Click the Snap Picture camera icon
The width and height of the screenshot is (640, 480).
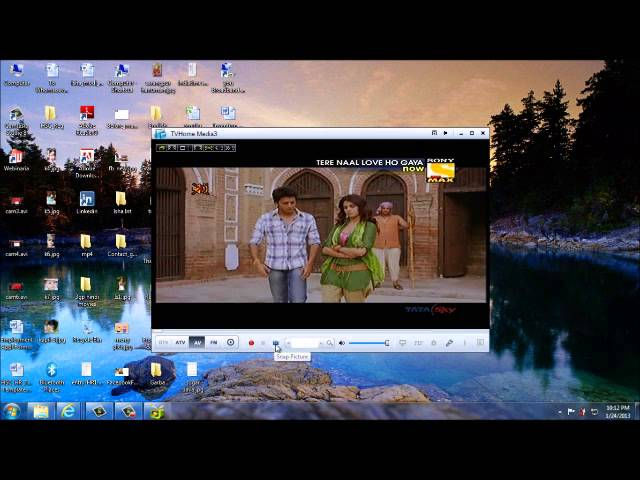pyautogui.click(x=276, y=343)
